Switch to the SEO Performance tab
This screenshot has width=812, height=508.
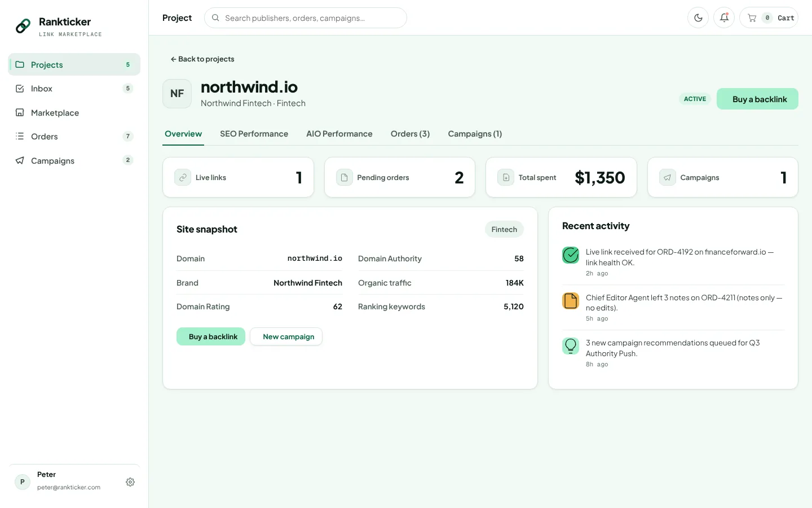(x=254, y=134)
